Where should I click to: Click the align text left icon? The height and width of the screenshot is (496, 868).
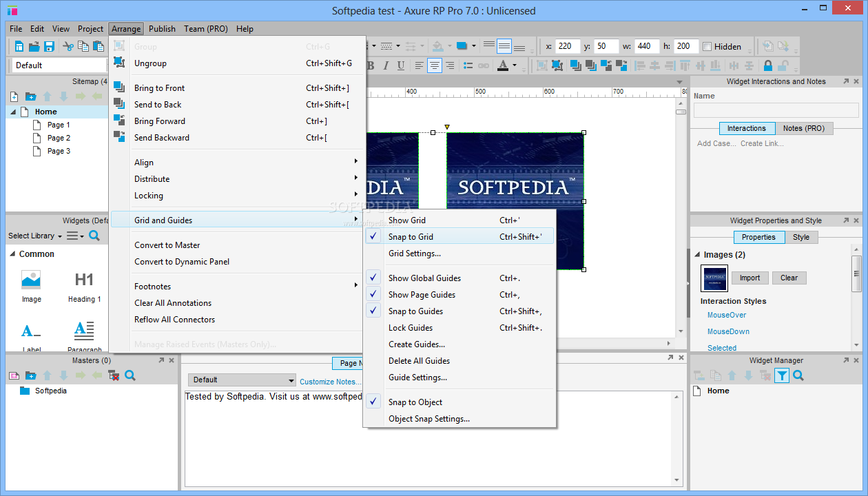point(420,65)
